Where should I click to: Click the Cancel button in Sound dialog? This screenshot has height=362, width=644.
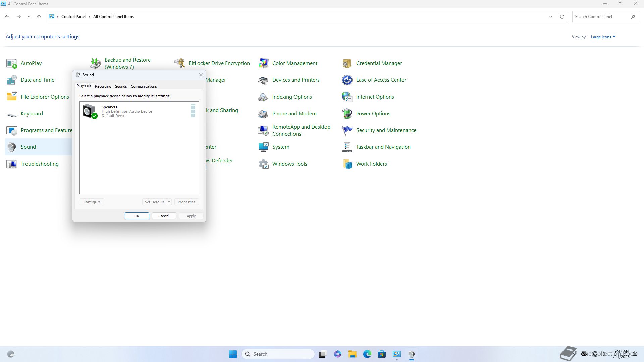(x=164, y=216)
